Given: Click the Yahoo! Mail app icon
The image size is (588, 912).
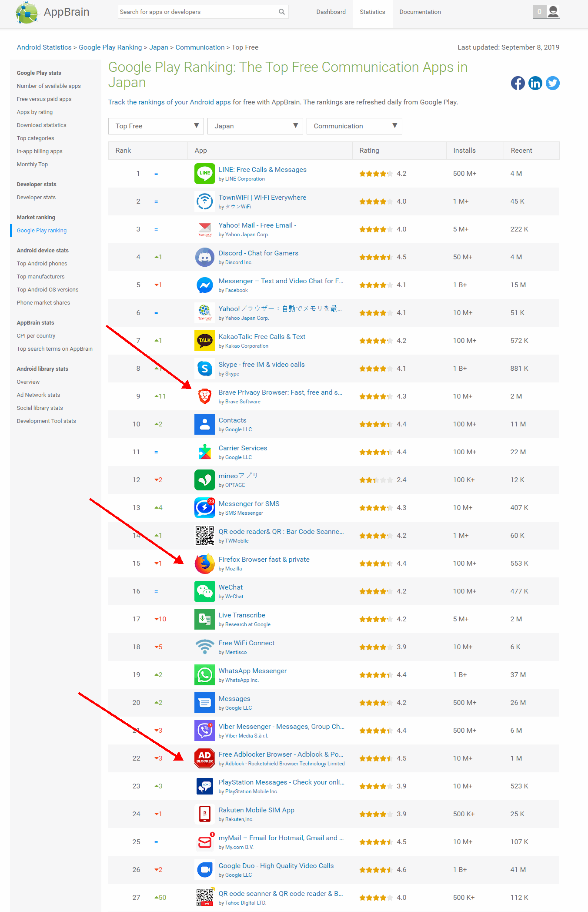Looking at the screenshot, I should [x=204, y=229].
